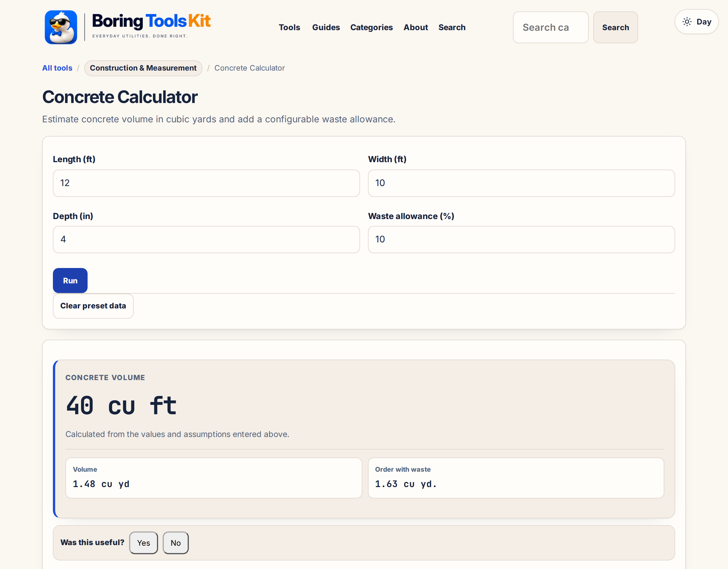The image size is (728, 569).
Task: Click the Concrete Calculator page heading
Action: (120, 97)
